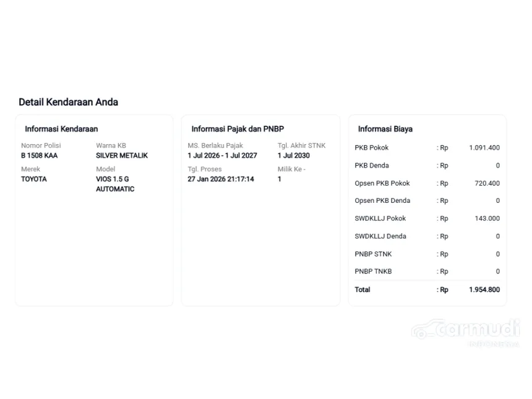Select the Informasi Biaya card title

385,129
